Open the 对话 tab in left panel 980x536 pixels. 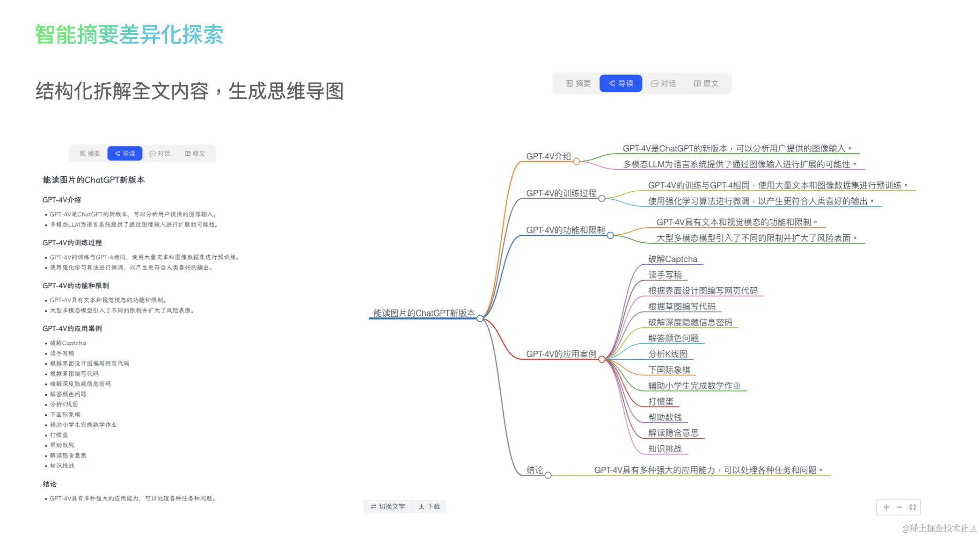[160, 153]
